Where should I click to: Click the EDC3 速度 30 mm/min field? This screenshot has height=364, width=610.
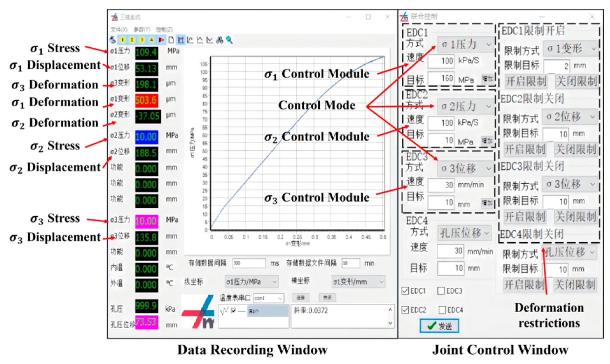pos(441,185)
